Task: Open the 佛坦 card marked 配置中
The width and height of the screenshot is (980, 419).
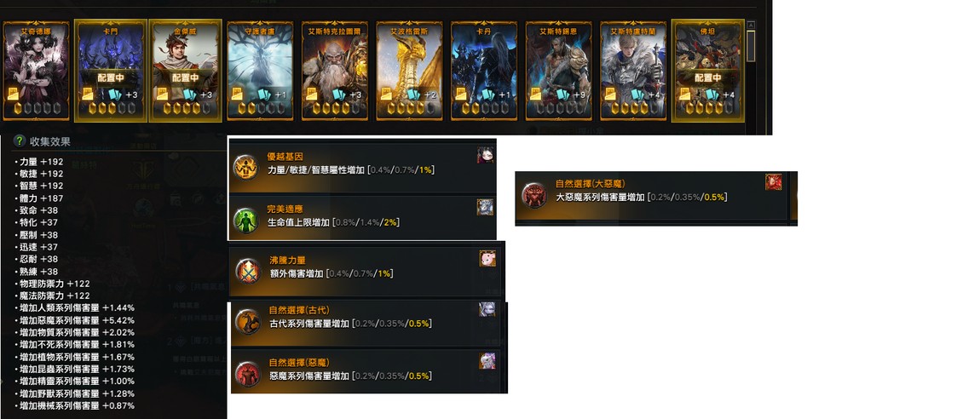Action: click(x=707, y=71)
